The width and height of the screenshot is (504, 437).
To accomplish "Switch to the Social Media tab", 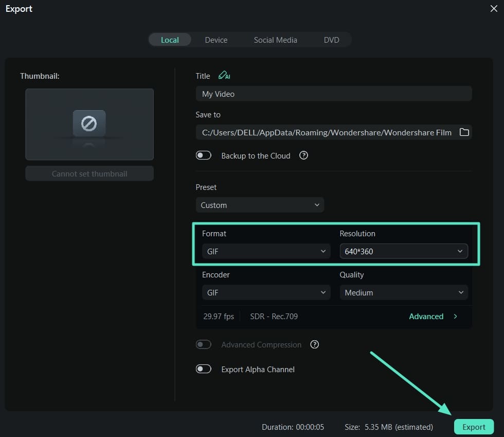I will tap(276, 40).
